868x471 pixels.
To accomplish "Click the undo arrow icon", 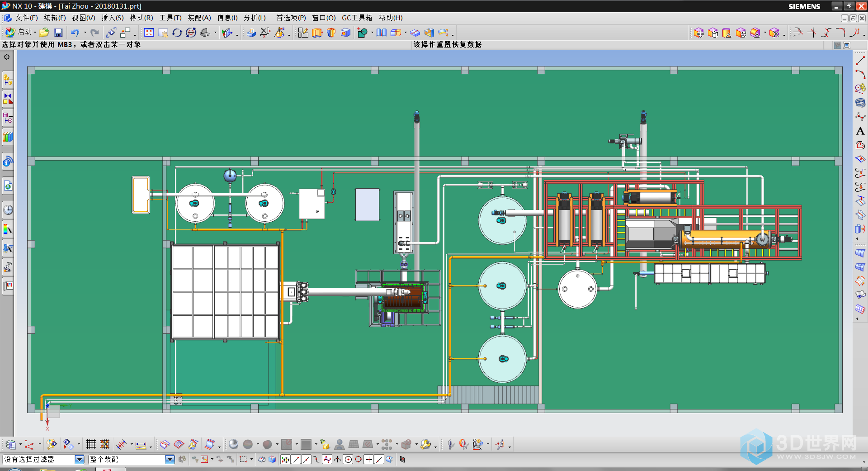I will pyautogui.click(x=75, y=33).
